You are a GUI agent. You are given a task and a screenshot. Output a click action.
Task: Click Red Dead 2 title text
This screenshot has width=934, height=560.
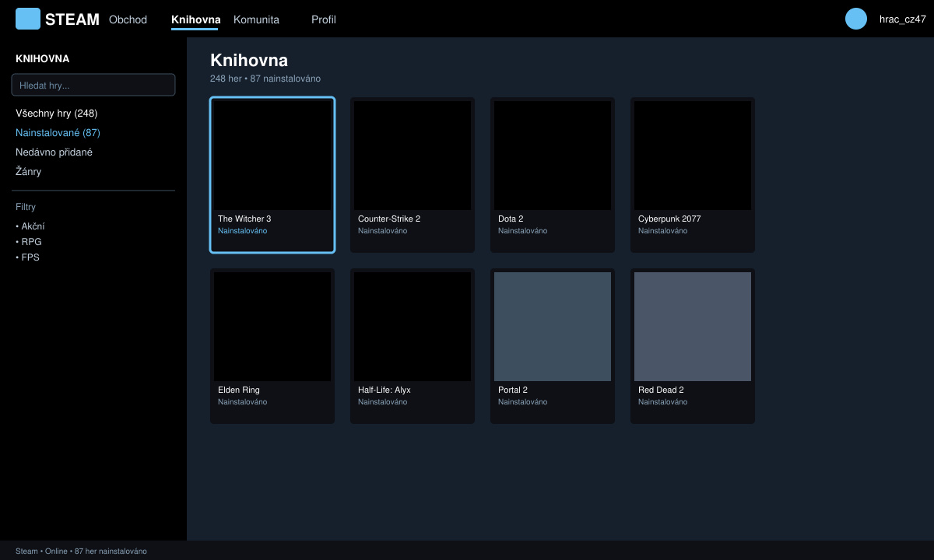point(661,390)
